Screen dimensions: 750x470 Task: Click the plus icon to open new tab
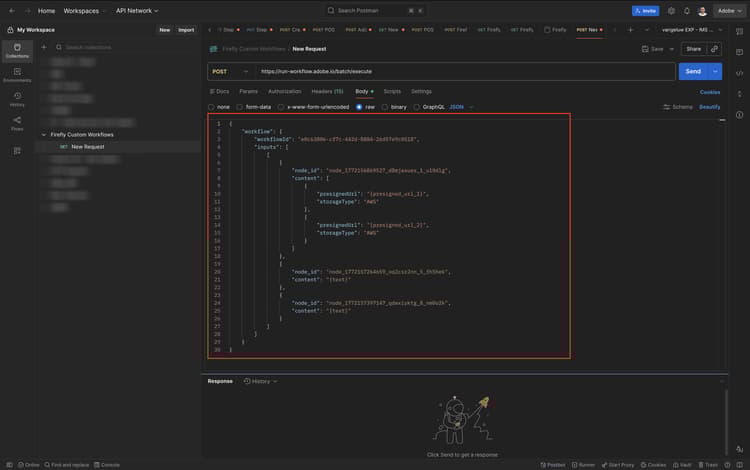click(x=630, y=30)
